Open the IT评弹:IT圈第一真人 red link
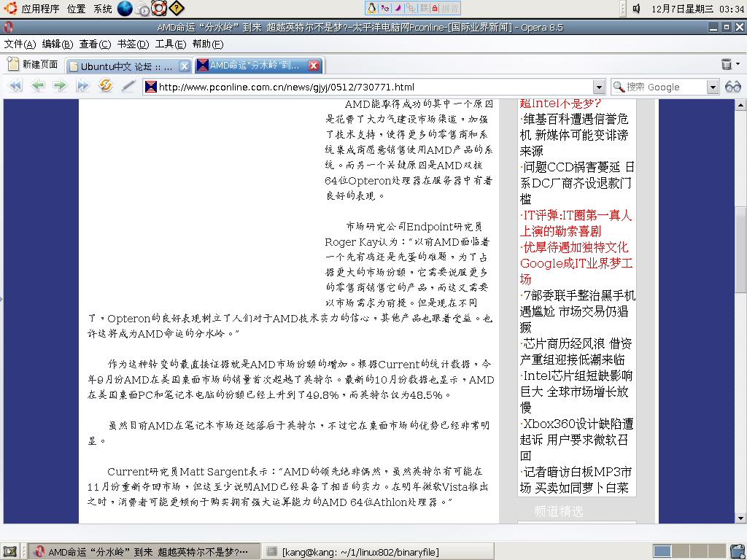The width and height of the screenshot is (747, 560). tap(576, 223)
